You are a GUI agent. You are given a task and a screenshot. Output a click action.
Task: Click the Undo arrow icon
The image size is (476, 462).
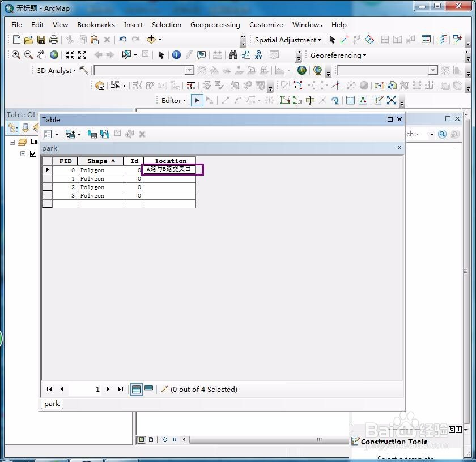[x=122, y=39]
